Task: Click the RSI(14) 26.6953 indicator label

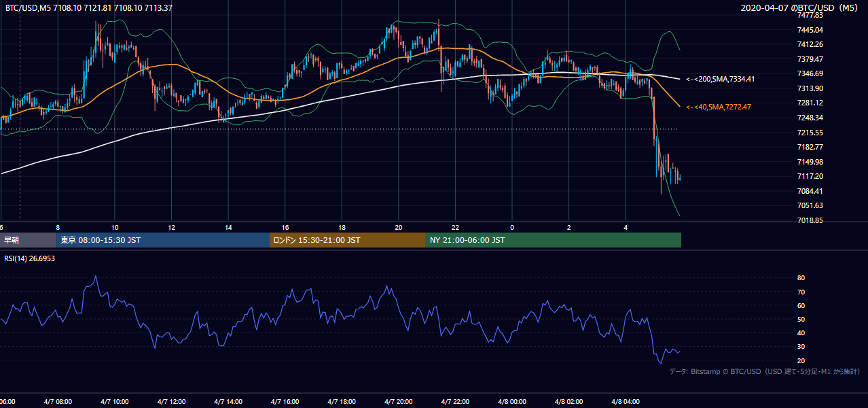Action: (30, 258)
